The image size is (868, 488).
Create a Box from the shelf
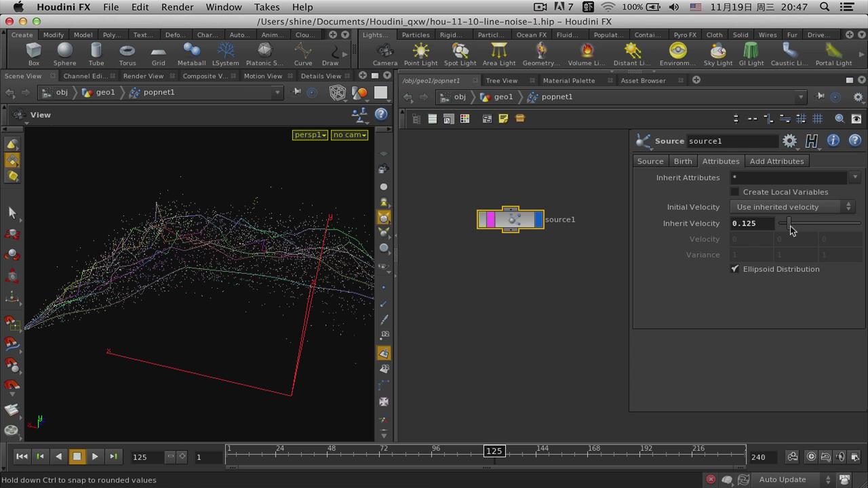tap(33, 54)
